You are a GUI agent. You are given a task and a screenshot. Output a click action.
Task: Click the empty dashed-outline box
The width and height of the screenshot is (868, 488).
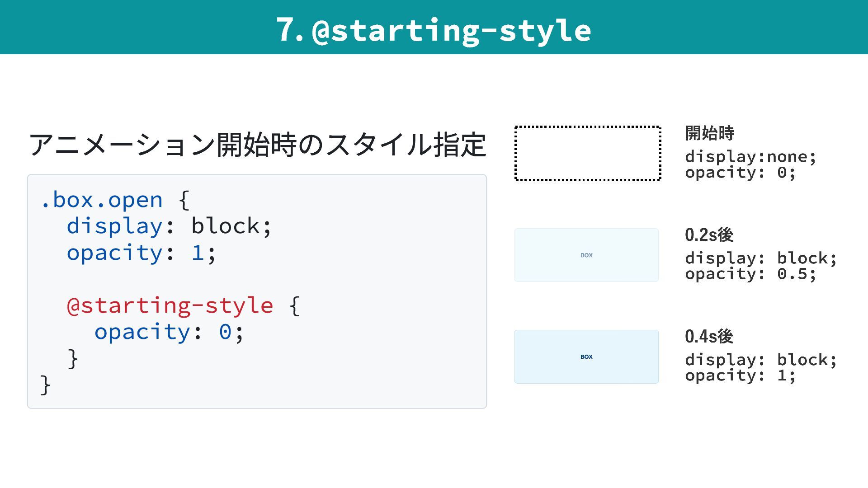(588, 154)
